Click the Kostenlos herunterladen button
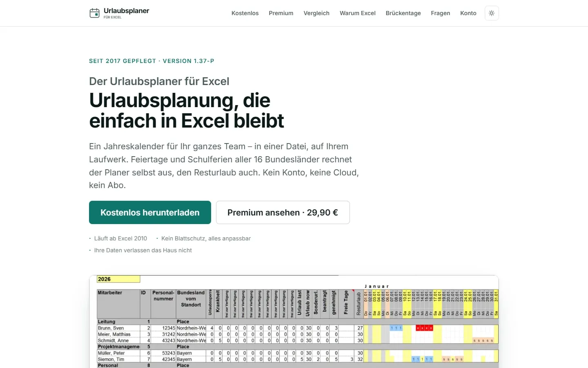588x368 pixels. pos(150,212)
